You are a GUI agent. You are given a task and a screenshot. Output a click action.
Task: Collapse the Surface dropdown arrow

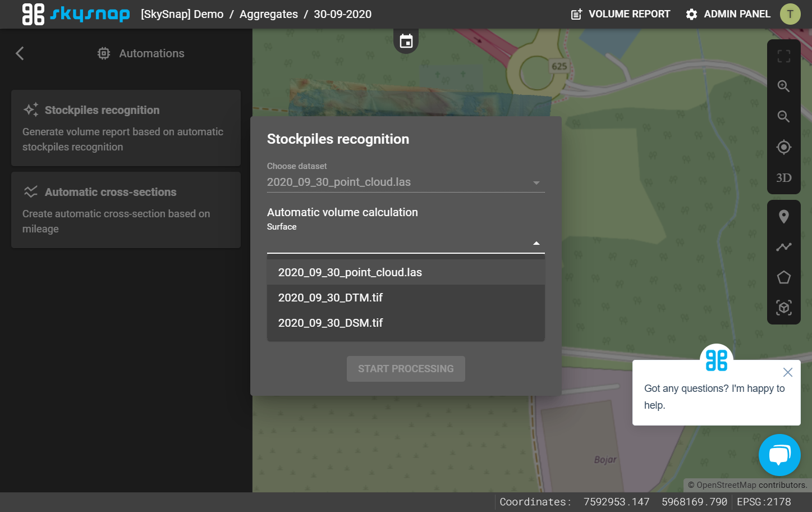point(536,243)
